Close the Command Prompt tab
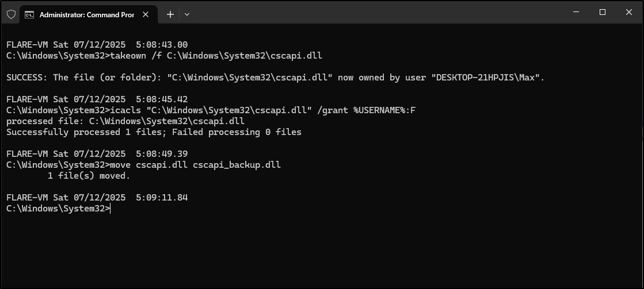The height and width of the screenshot is (289, 644). [146, 14]
